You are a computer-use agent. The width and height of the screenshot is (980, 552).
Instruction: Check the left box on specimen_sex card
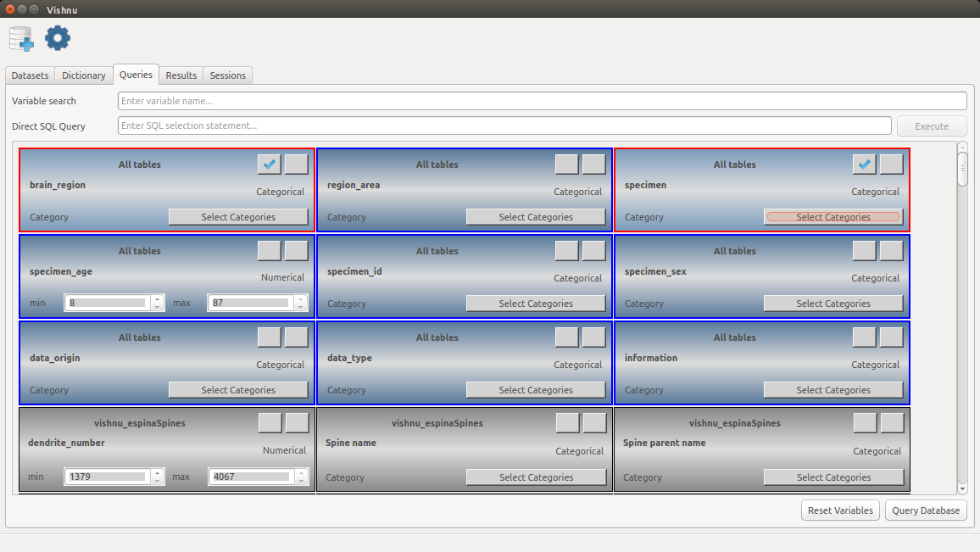[x=865, y=251]
